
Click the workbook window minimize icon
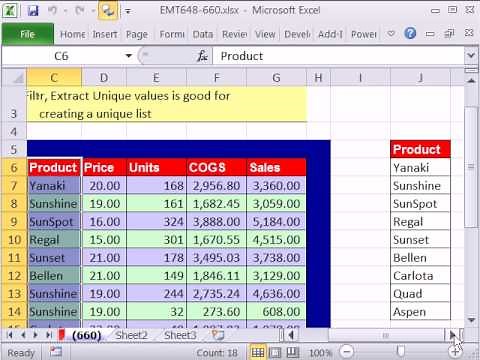point(430,34)
